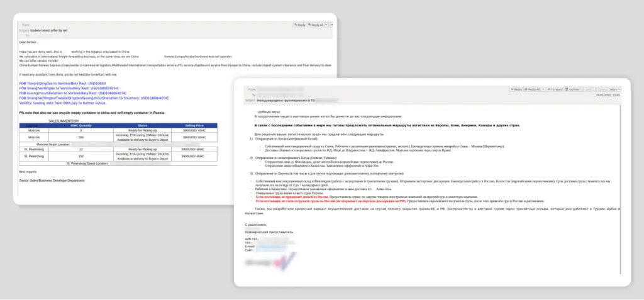The height and width of the screenshot is (300, 644).
Task: Open Reply All dropdown arrow on English email
Action: pos(328,25)
